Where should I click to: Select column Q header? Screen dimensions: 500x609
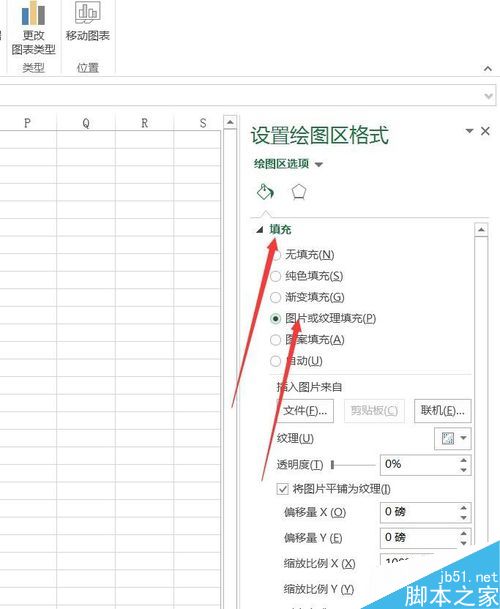click(x=86, y=123)
